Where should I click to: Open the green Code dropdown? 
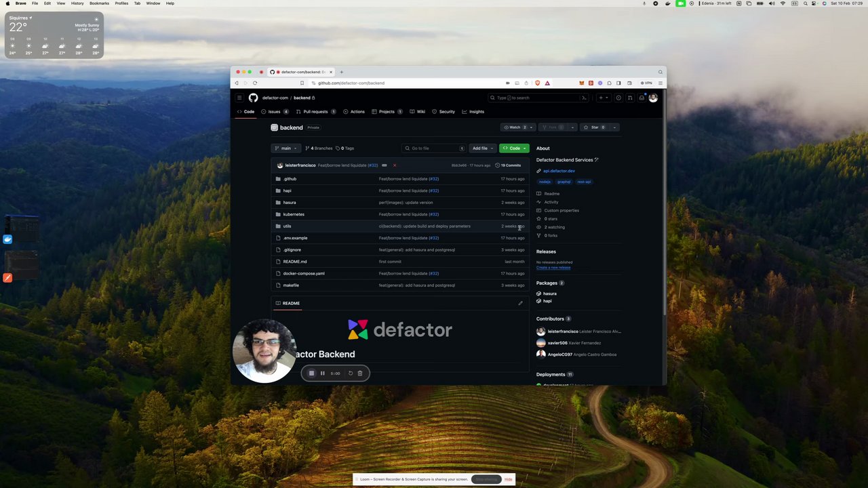tap(514, 148)
